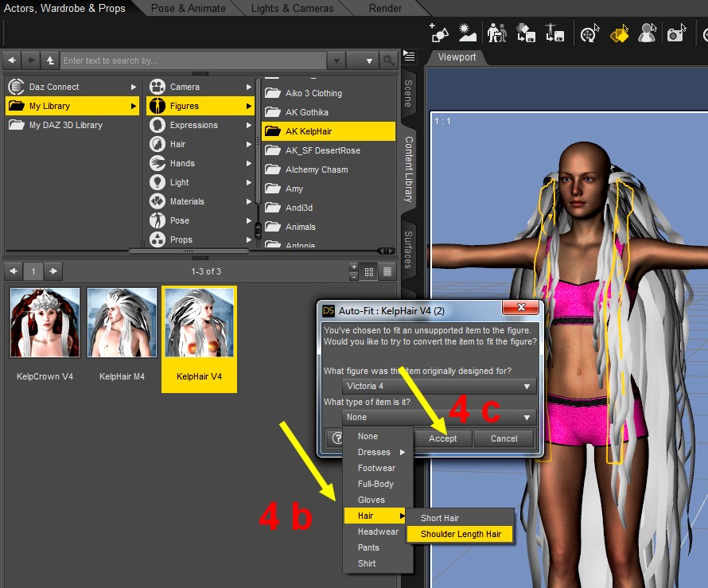
Task: Switch content results to grid view
Action: tap(369, 272)
